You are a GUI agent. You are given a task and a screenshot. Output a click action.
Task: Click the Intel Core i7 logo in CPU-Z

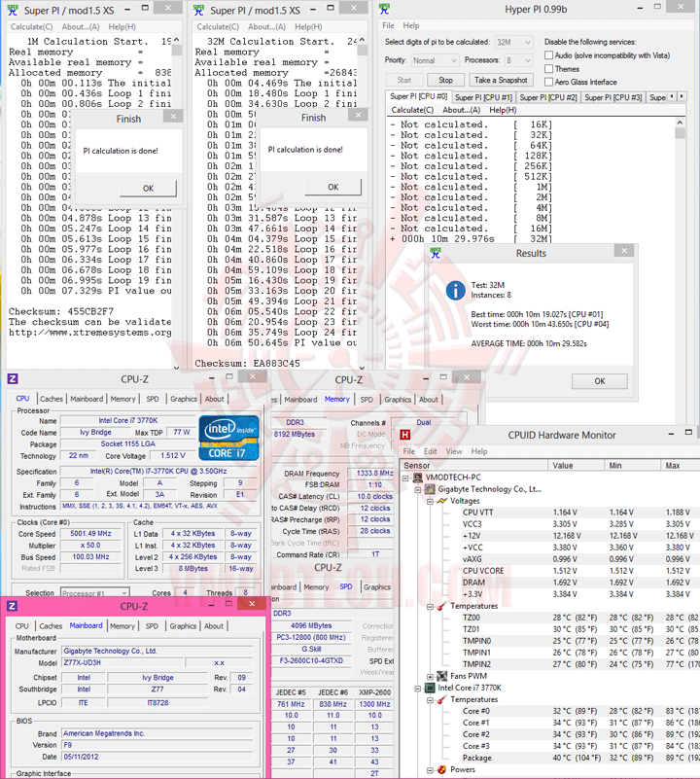[229, 438]
